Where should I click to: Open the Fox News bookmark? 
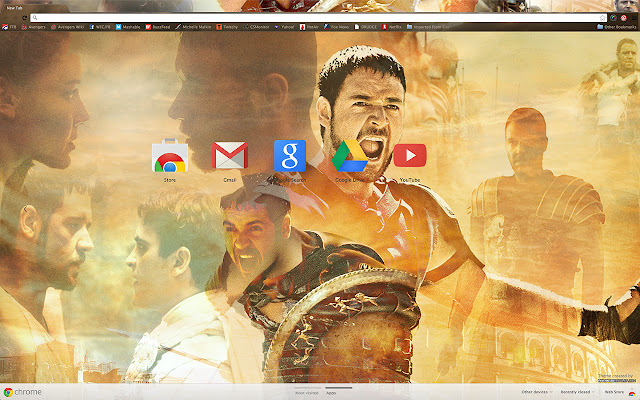coord(337,27)
